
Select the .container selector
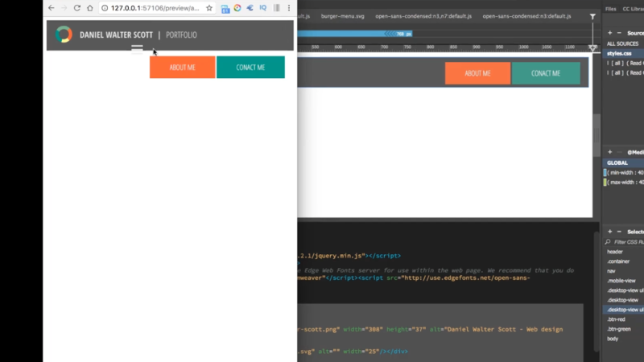618,261
